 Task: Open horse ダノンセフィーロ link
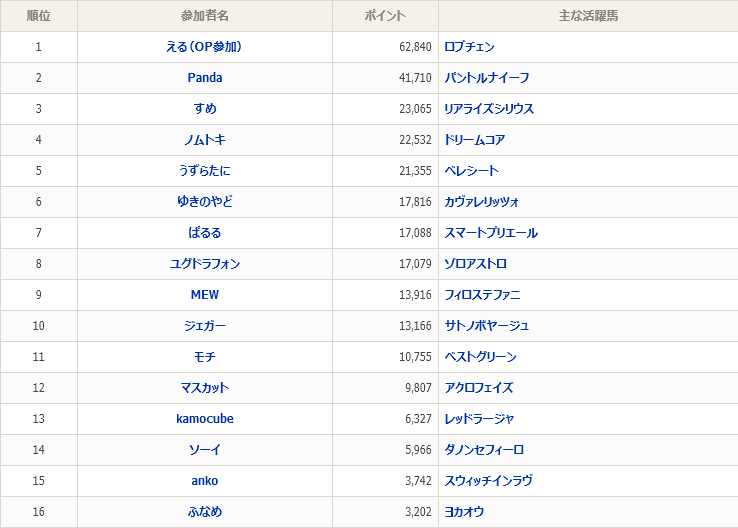coord(484,450)
